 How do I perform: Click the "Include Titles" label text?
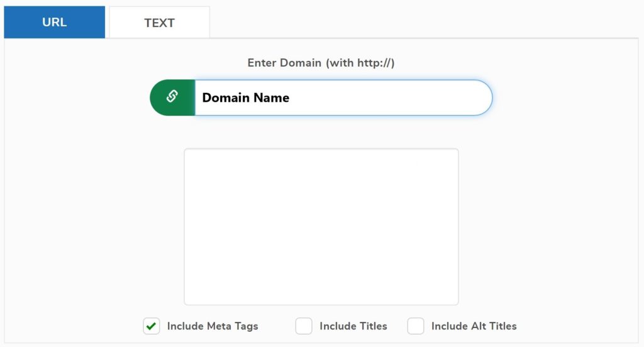(353, 326)
